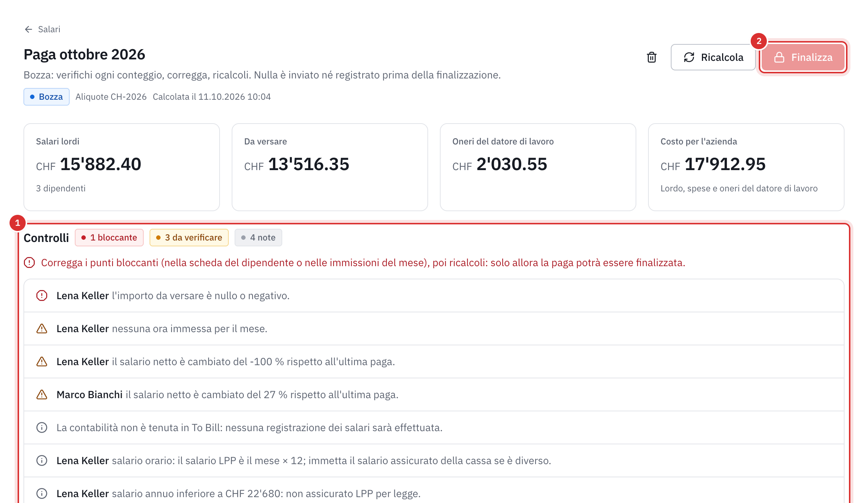Filter checks by the 1 bloccante badge
The height and width of the screenshot is (503, 868).
(109, 238)
